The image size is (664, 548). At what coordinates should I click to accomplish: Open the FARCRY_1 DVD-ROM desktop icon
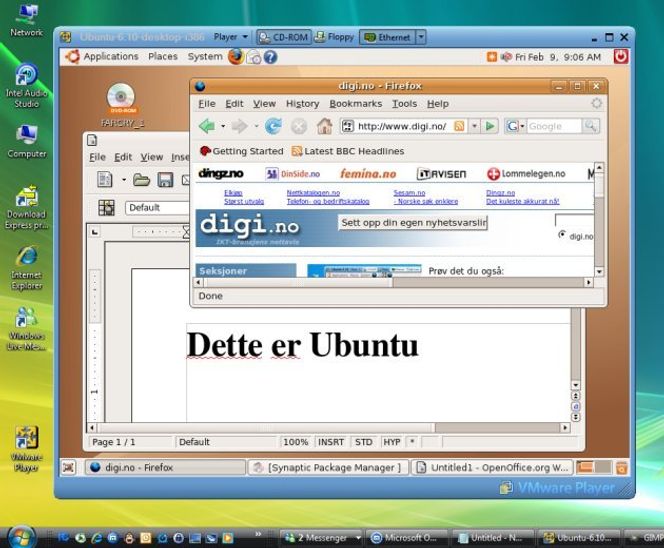pos(122,105)
